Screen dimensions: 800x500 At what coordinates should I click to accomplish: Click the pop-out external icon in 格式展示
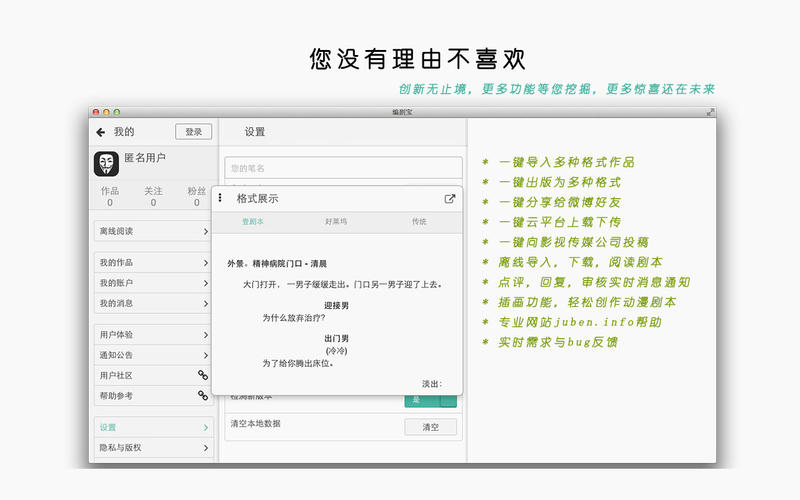tap(449, 198)
